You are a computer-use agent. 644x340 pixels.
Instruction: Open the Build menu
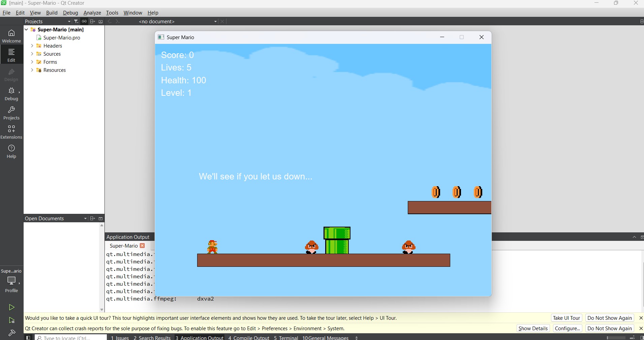pyautogui.click(x=52, y=12)
